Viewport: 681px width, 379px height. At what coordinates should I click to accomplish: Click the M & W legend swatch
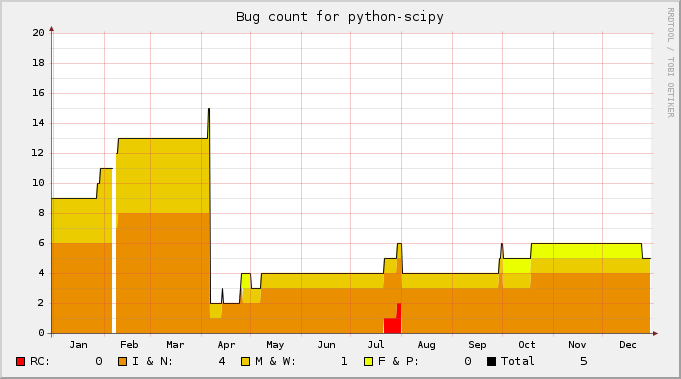(245, 361)
